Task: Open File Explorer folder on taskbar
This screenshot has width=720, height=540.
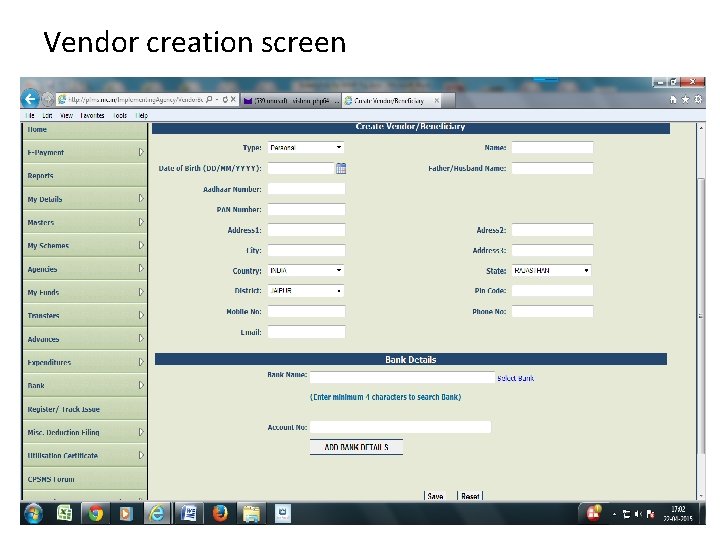Action: [252, 513]
